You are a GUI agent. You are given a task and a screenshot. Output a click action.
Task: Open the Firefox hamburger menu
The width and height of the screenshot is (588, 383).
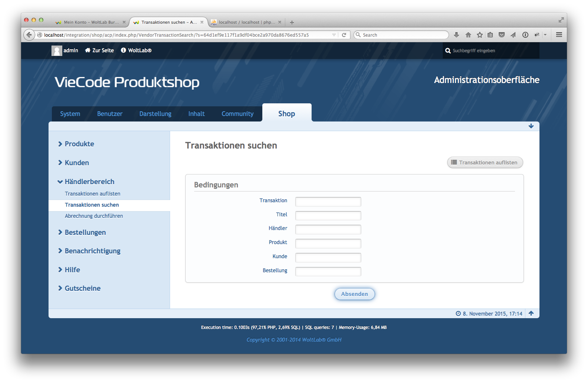click(559, 35)
